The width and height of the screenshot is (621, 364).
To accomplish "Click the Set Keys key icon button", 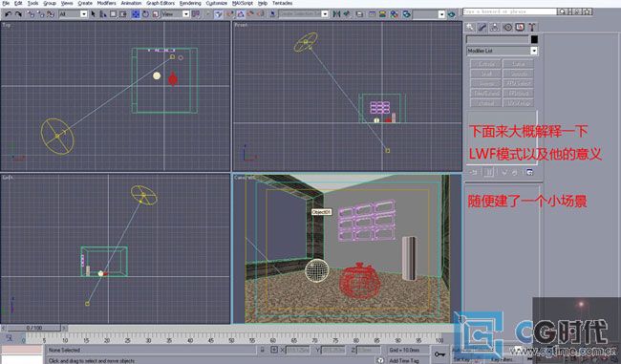I will click(439, 354).
